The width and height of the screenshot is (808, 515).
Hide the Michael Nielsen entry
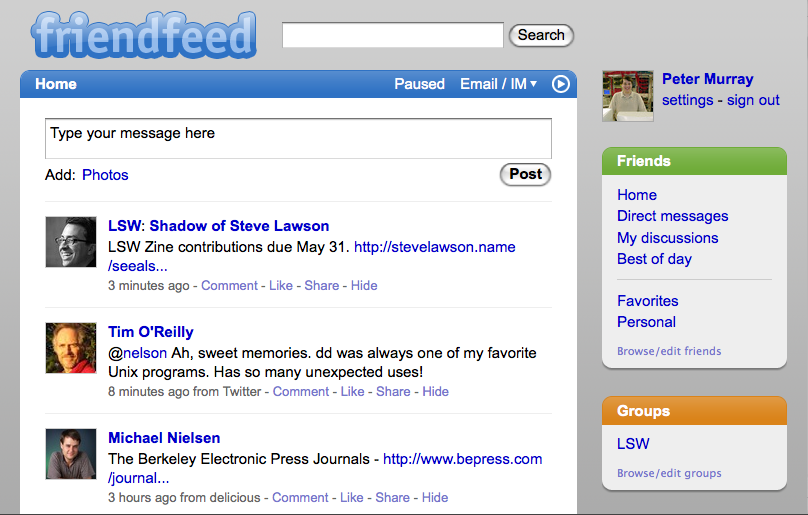435,497
